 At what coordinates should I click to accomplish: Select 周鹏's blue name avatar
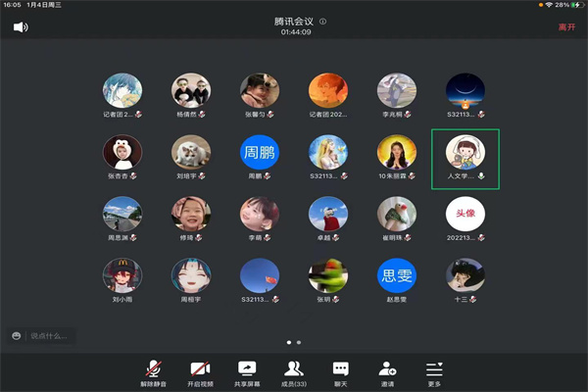click(x=260, y=153)
